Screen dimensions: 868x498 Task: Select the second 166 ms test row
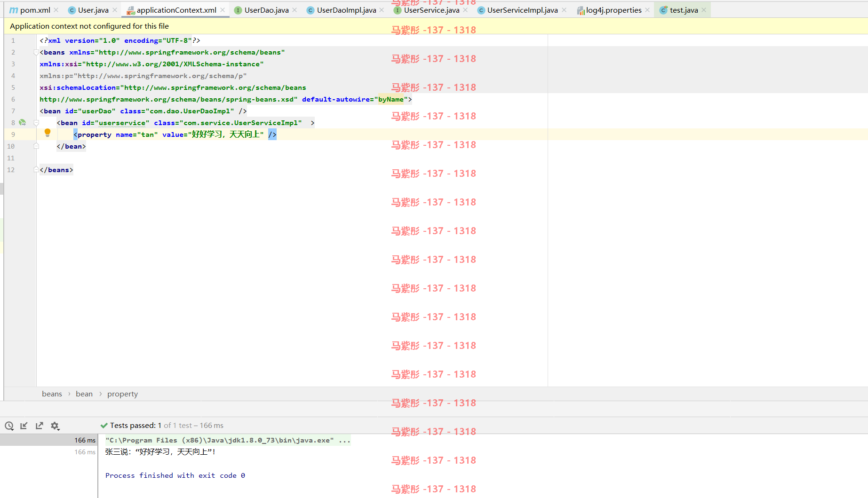(x=48, y=452)
